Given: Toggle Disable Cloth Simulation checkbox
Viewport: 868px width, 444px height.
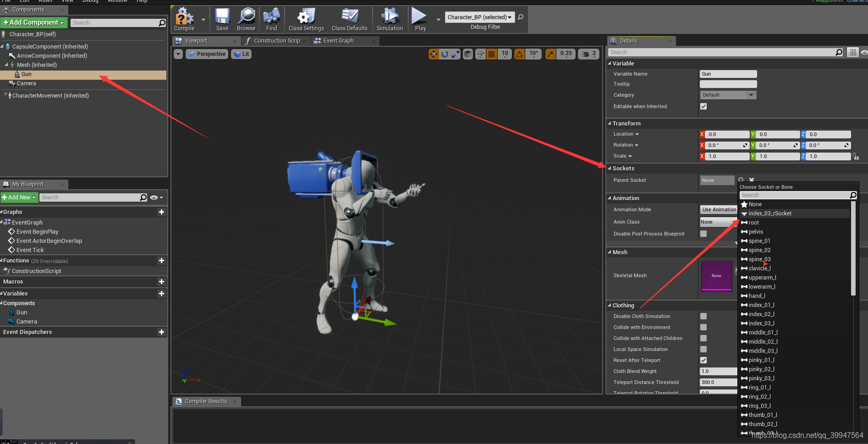Looking at the screenshot, I should point(703,316).
